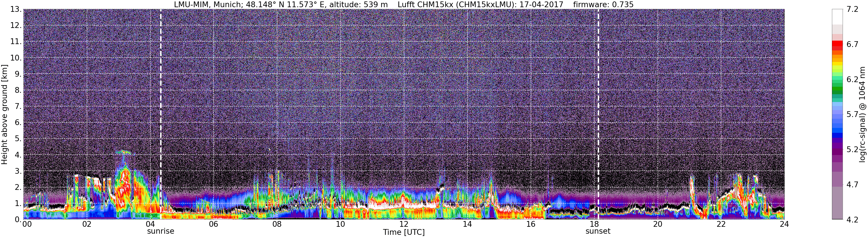Click colorbar tick value 4.2
868x238 pixels.
click(853, 220)
